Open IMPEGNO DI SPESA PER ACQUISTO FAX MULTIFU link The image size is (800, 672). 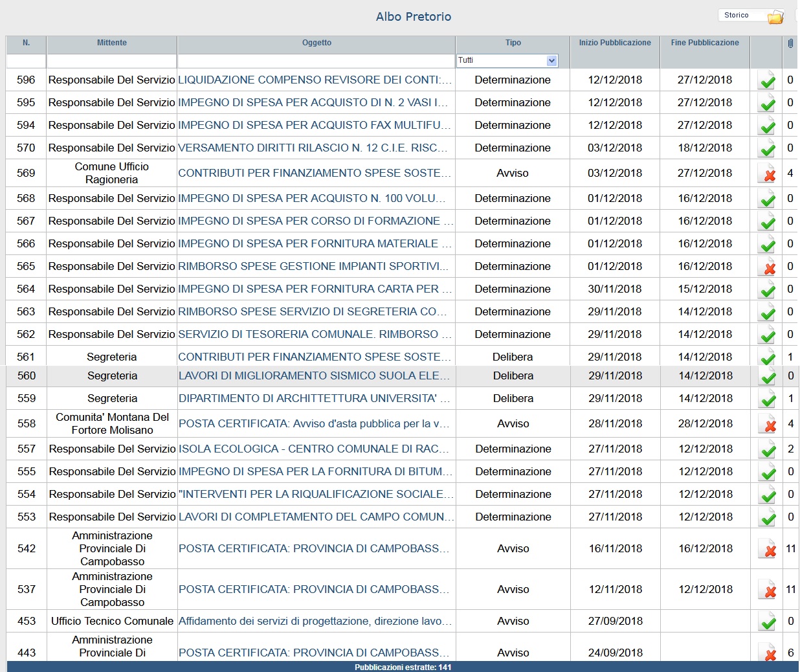(x=315, y=125)
